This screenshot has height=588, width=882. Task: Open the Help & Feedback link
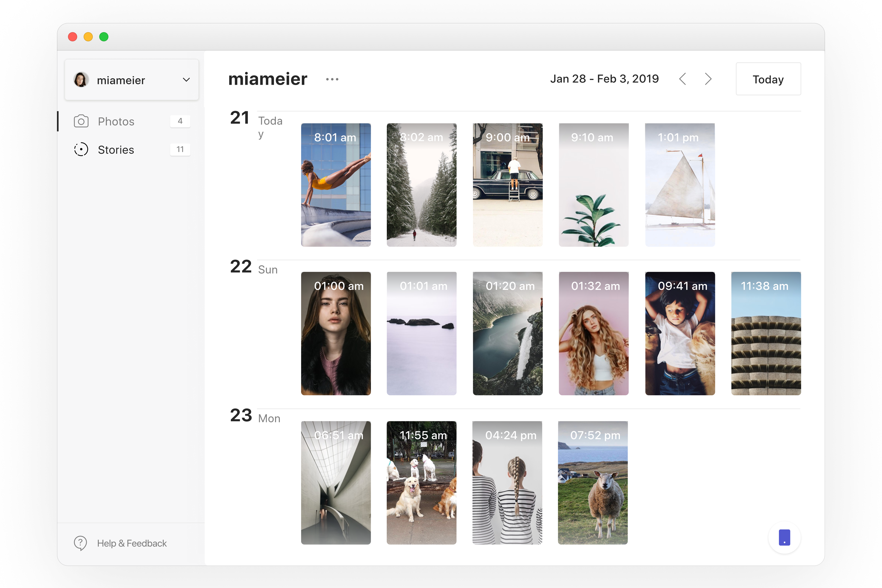tap(132, 543)
